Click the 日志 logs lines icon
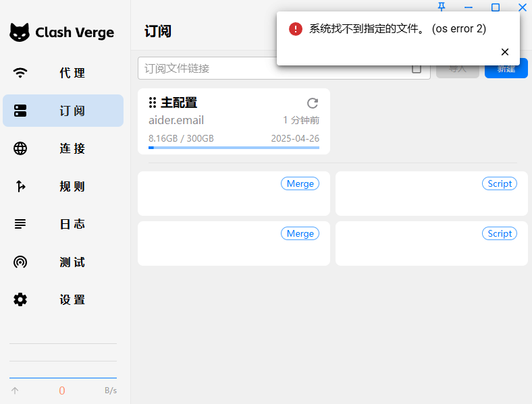This screenshot has height=404, width=532. coord(20,224)
